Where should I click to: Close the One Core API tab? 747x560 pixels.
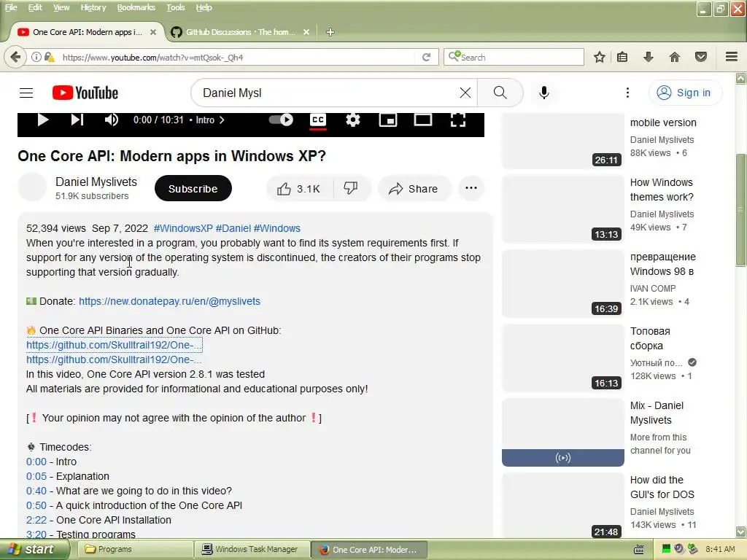(153, 32)
